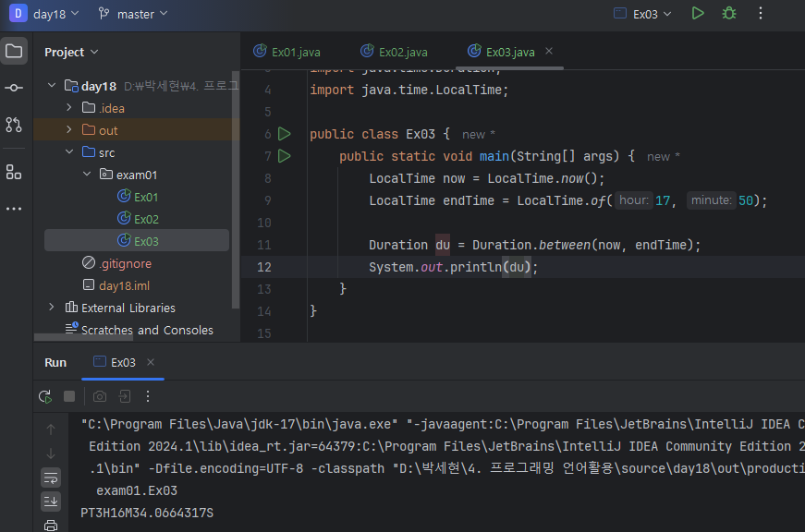Click the green Run button in top toolbar
Viewport: 805px width, 532px height.
698,14
